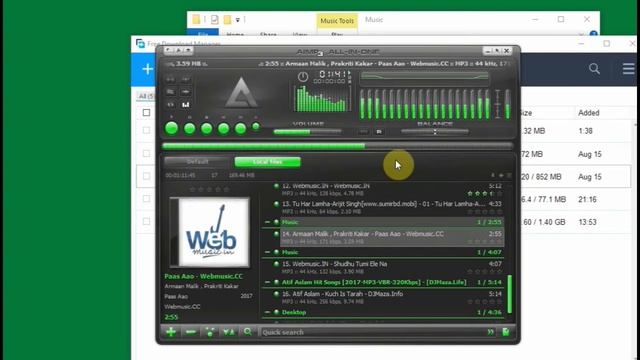Viewport: 640px width, 360px height.
Task: Check the checkbox of download added 1:38
Action: pyautogui.click(x=146, y=131)
